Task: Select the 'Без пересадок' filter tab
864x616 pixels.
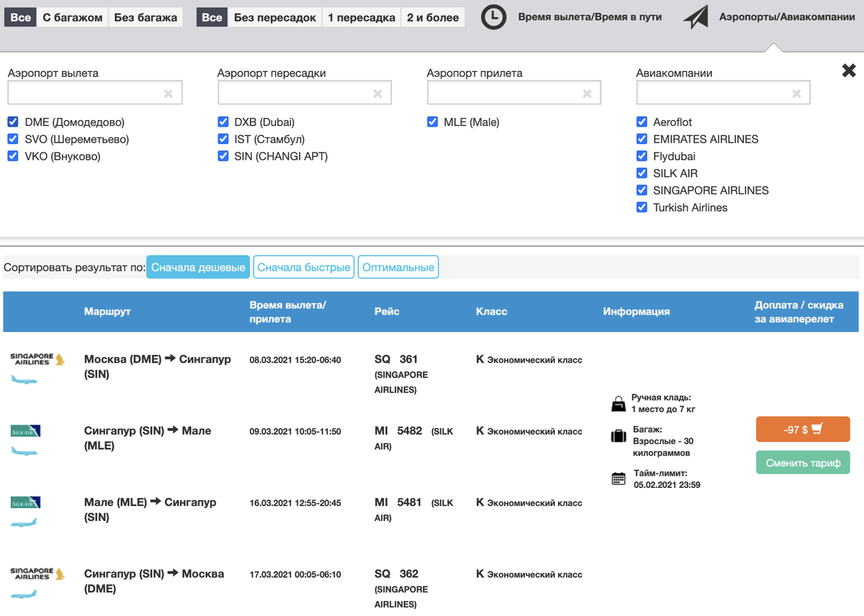Action: click(x=275, y=17)
